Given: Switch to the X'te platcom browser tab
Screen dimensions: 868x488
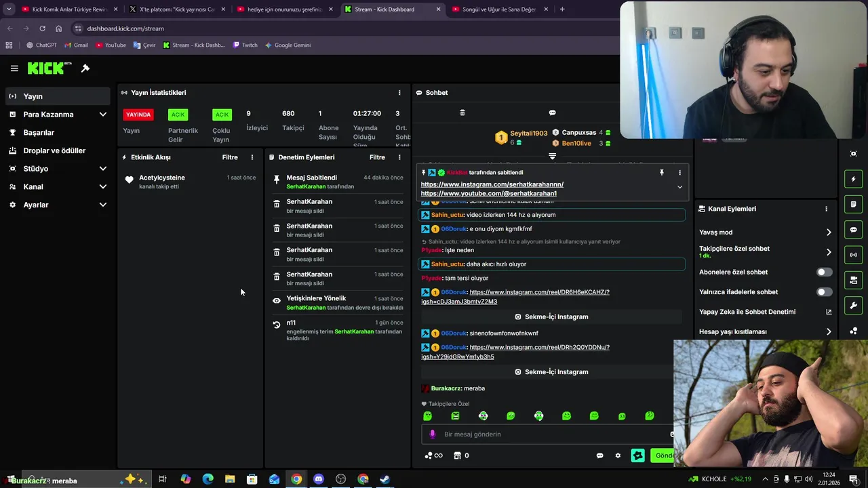Looking at the screenshot, I should (176, 9).
